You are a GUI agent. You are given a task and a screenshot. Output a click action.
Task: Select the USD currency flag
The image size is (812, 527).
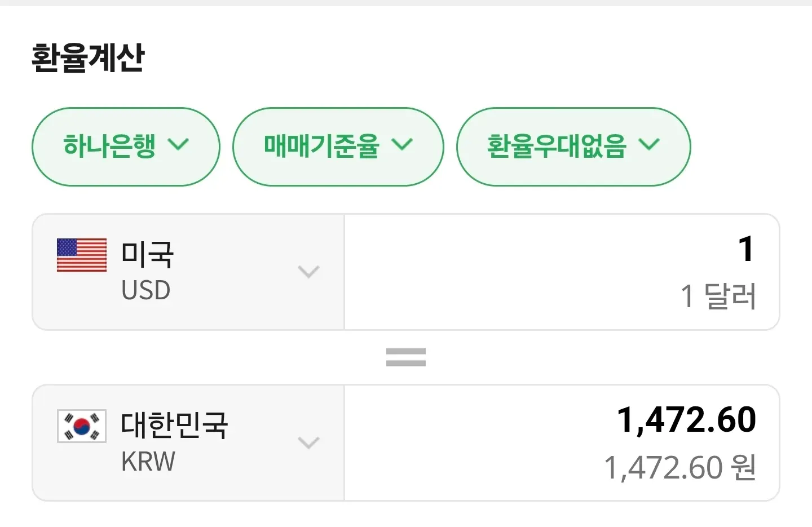click(81, 255)
